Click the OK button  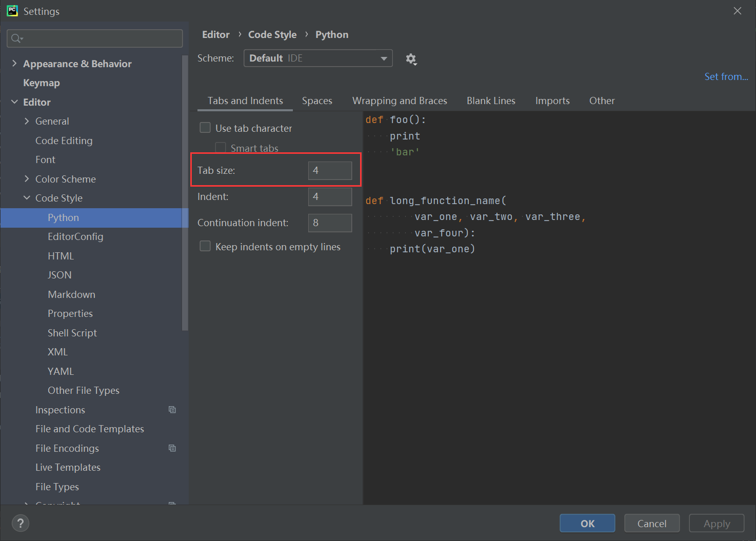[x=587, y=523]
